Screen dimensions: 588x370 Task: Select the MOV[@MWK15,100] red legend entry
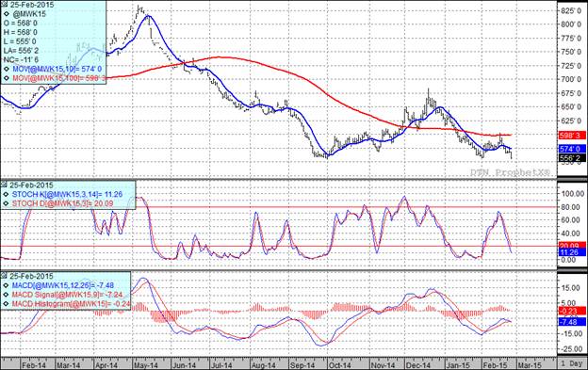coord(58,78)
